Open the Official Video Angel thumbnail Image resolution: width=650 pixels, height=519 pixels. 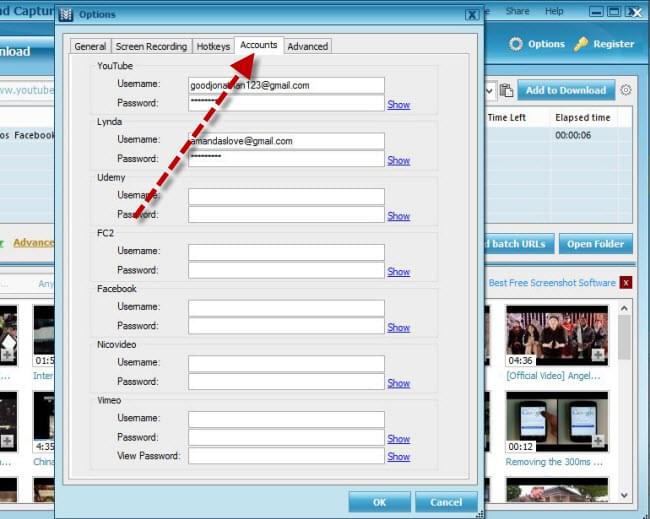pyautogui.click(x=557, y=336)
